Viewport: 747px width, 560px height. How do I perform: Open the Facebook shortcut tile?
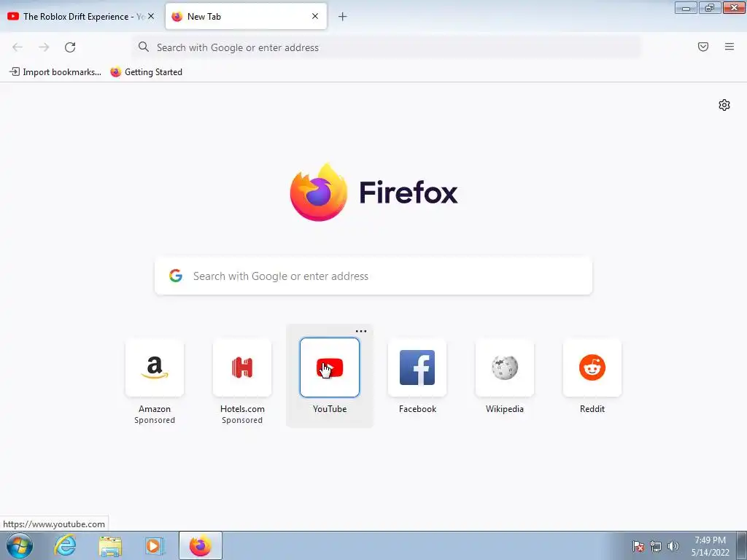coord(417,367)
